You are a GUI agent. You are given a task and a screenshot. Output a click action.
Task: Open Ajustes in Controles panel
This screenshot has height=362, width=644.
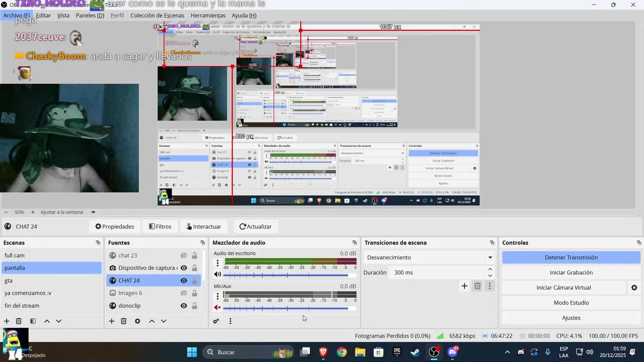pos(571,318)
